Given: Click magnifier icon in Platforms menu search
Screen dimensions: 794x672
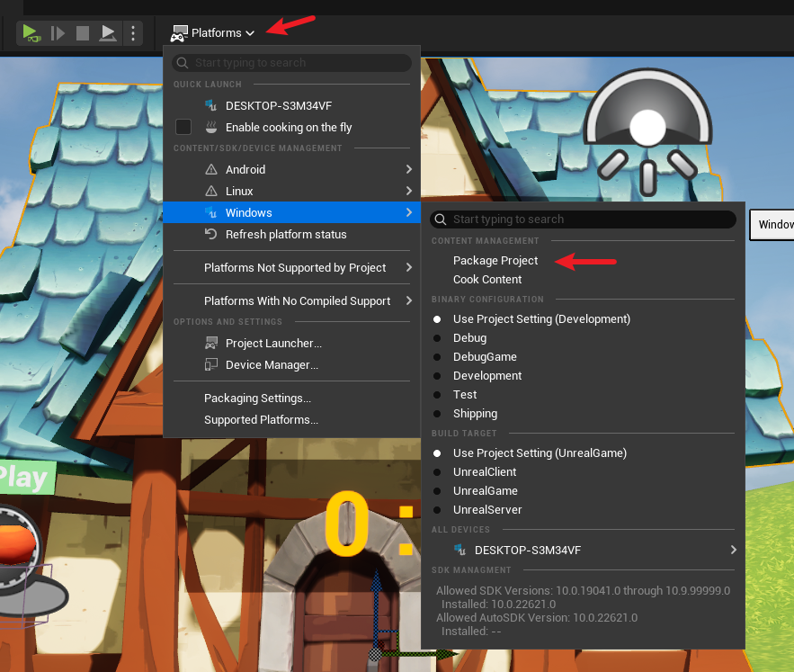Looking at the screenshot, I should 183,63.
